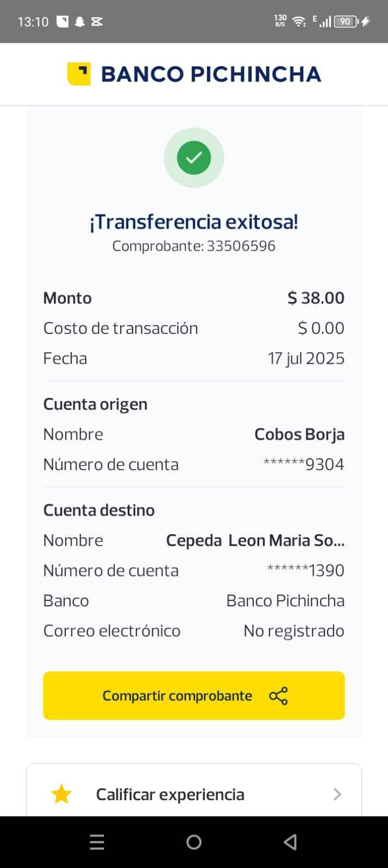Image resolution: width=388 pixels, height=868 pixels.
Task: Tap the yellow star icon
Action: point(61,794)
